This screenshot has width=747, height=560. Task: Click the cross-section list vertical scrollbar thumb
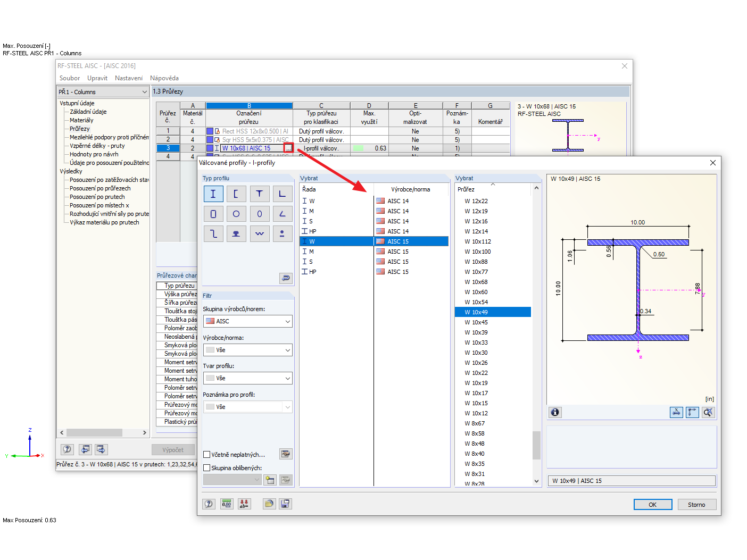coord(536,445)
